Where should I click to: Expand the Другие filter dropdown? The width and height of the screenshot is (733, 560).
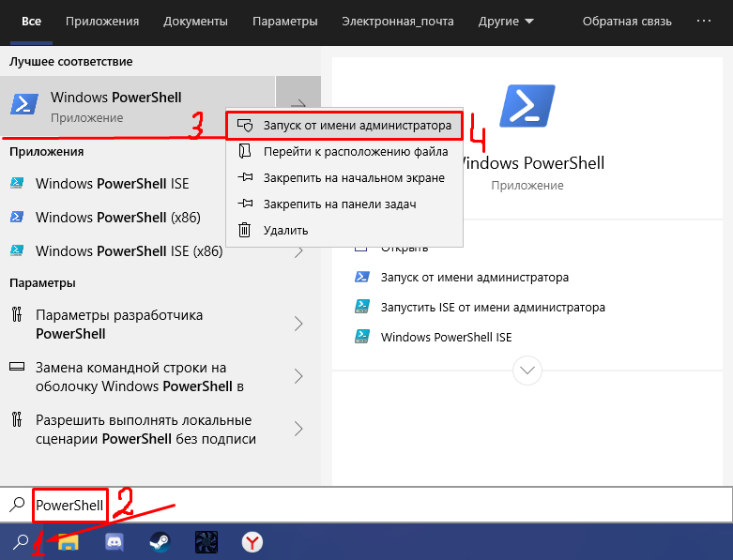point(506,22)
